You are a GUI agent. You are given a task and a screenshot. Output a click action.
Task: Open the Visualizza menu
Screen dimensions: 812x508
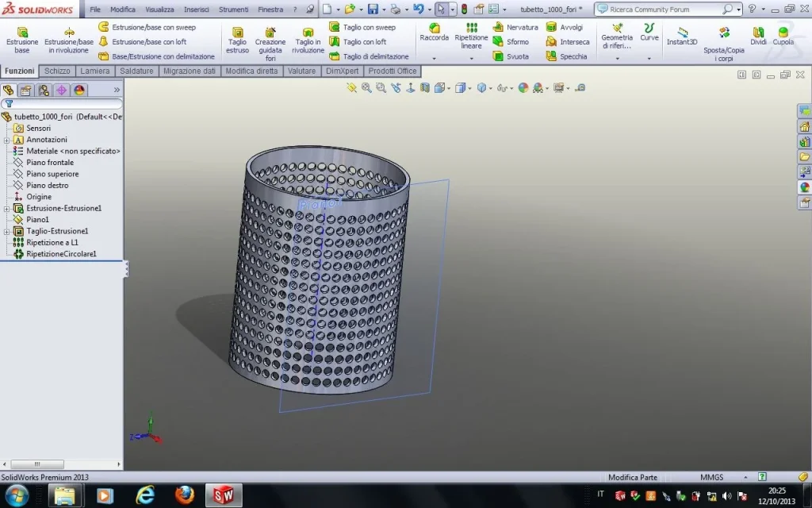(x=159, y=10)
